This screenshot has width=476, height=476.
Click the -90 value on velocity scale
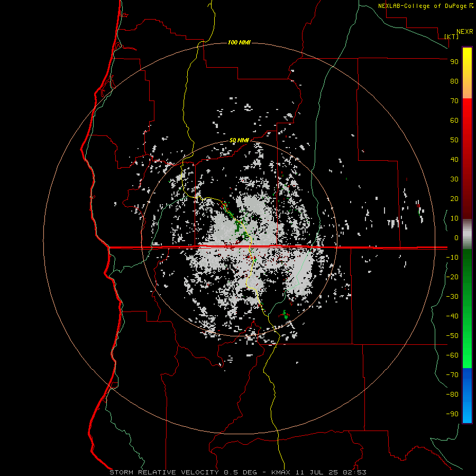pos(452,414)
